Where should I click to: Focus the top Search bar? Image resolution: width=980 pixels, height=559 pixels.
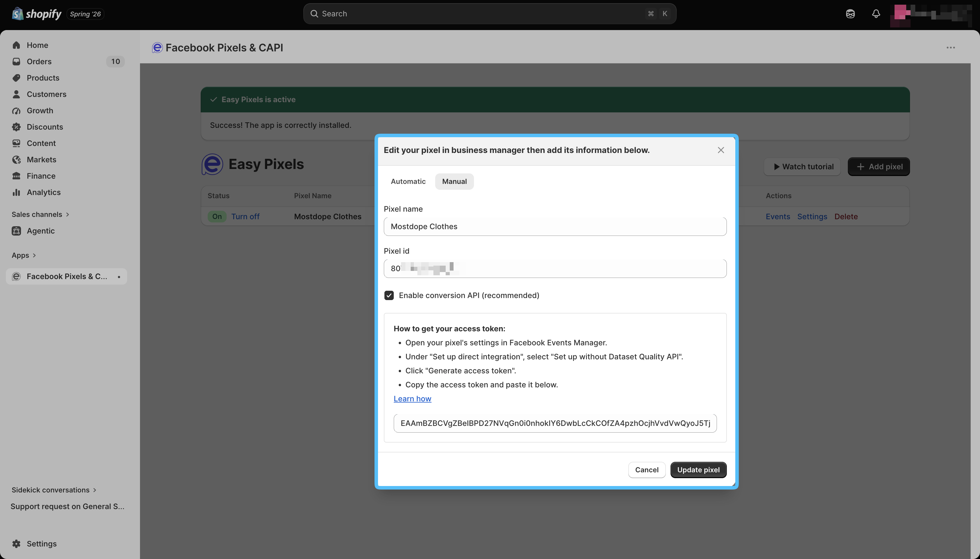[489, 14]
